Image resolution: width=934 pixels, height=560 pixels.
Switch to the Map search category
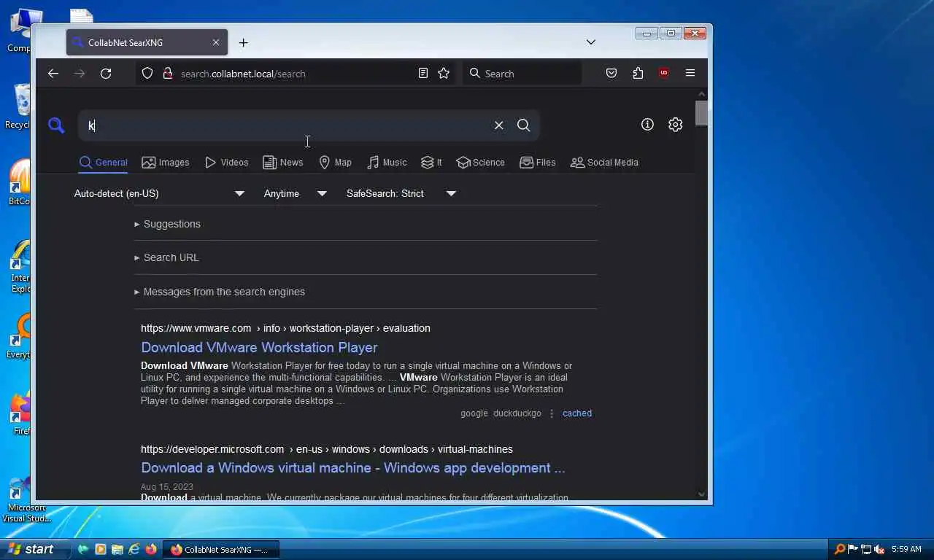pyautogui.click(x=335, y=163)
